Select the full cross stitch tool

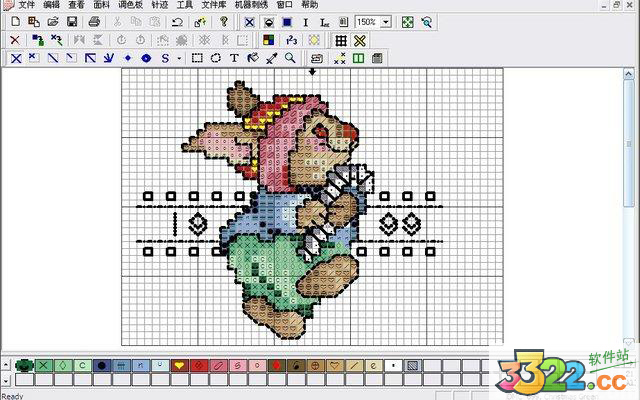(16, 58)
